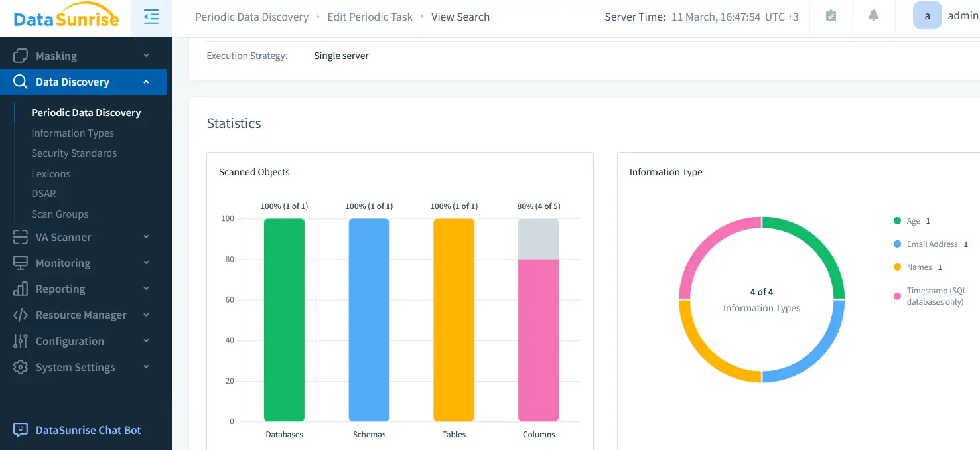980x450 pixels.
Task: Open the notifications bell icon
Action: click(873, 16)
